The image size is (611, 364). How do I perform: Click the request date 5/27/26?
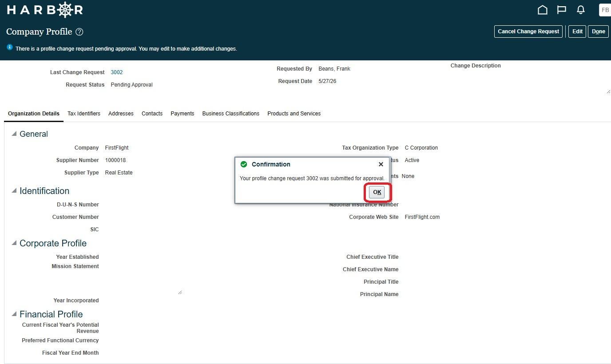point(327,81)
